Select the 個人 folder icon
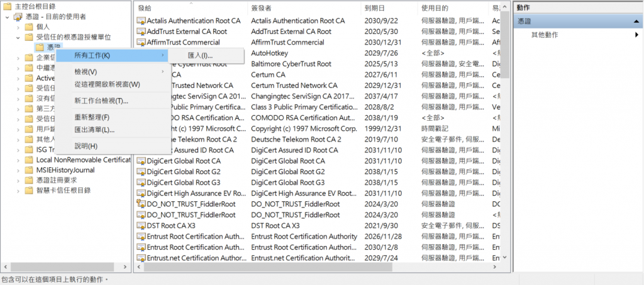The image size is (644, 285). click(x=28, y=27)
